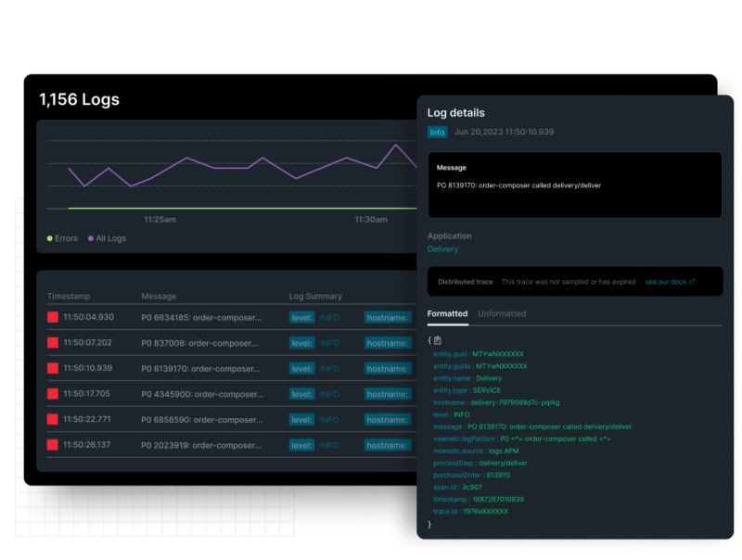The image size is (742, 560).
Task: Select the Formatted tab
Action: tap(447, 313)
